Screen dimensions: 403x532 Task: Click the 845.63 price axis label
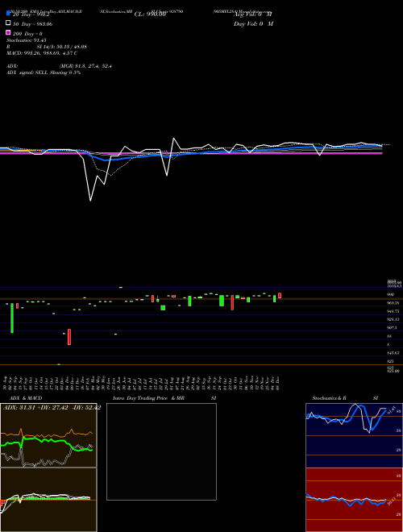(393, 353)
